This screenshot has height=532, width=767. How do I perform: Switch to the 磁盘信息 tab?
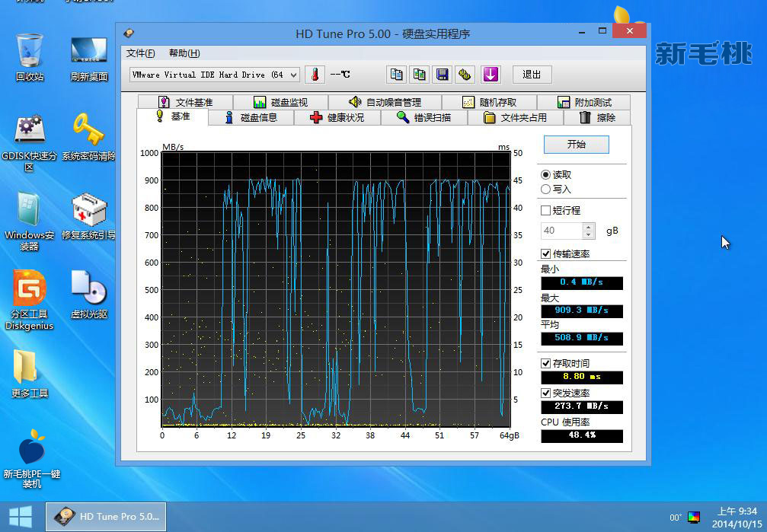251,117
